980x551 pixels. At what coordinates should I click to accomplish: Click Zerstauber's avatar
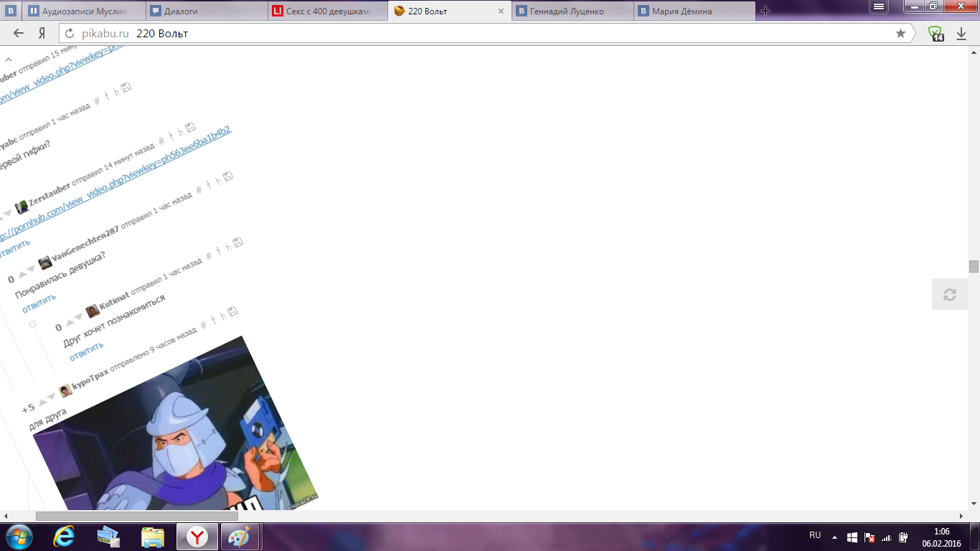pos(22,207)
